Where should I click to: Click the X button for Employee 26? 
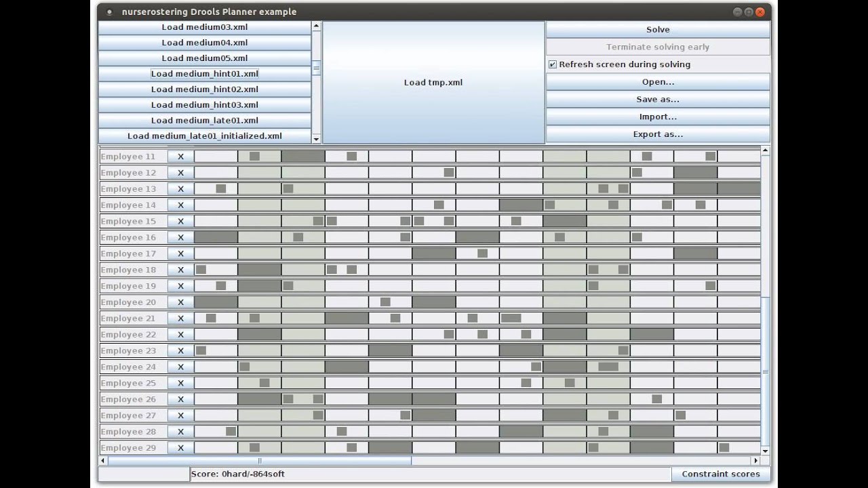(x=180, y=399)
